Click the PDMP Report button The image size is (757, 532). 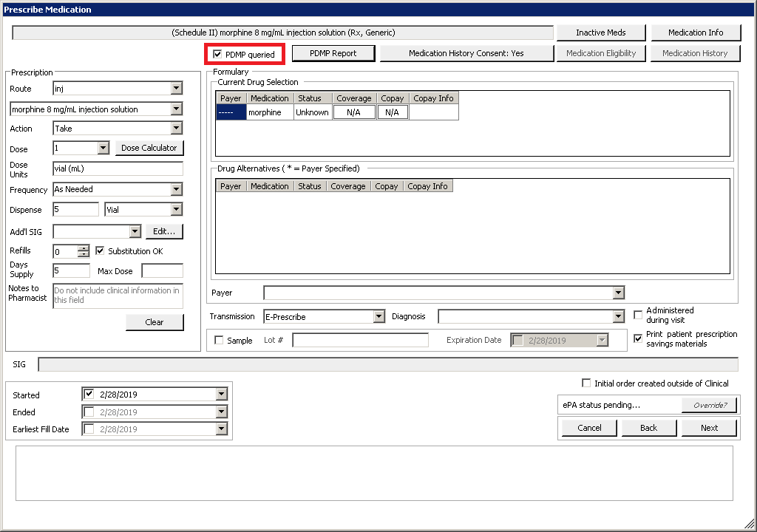(333, 53)
